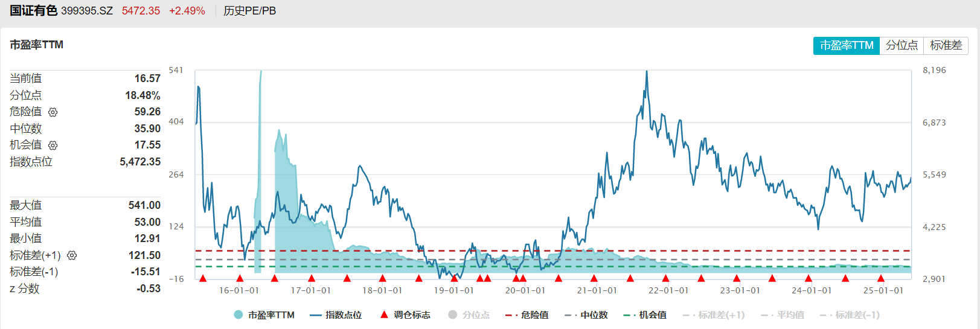Select the 市盈率TTM tab
The width and height of the screenshot is (980, 329).
click(x=847, y=45)
